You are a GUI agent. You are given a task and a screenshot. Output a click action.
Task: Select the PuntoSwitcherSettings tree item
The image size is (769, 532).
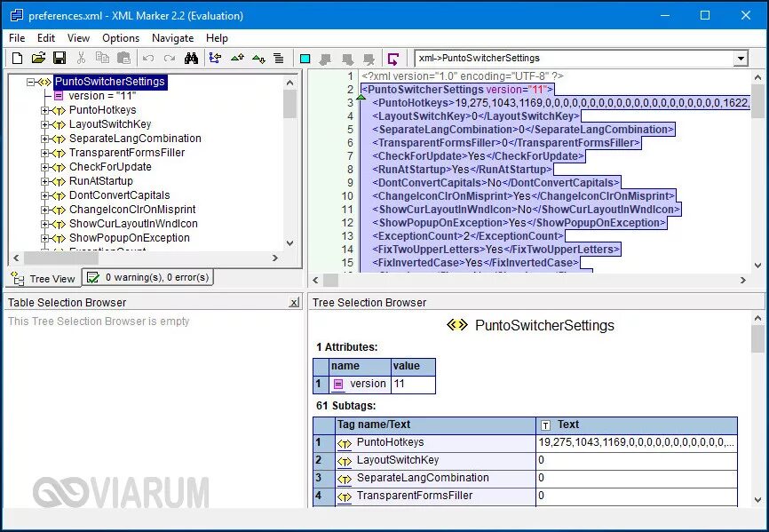(110, 82)
